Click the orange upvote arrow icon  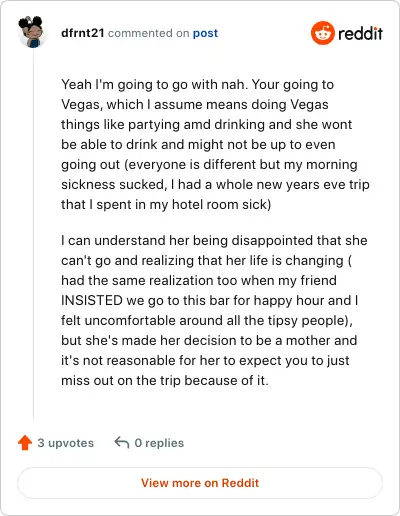25,443
